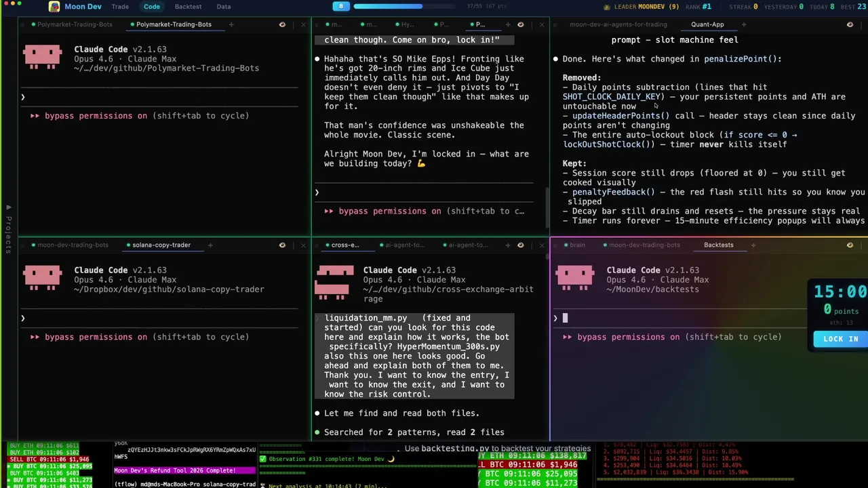
Task: Click the RANK #1 stat in the header
Action: coord(698,7)
